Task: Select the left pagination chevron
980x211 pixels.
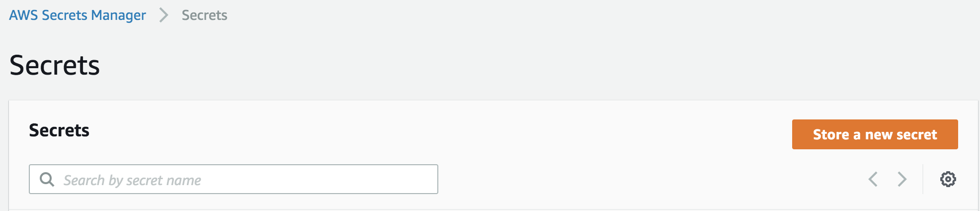Action: pos(873,179)
